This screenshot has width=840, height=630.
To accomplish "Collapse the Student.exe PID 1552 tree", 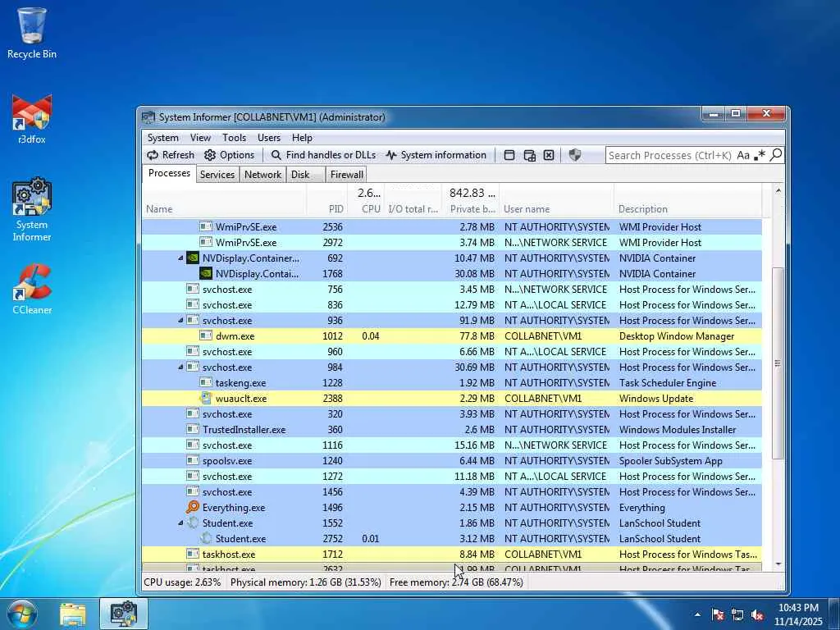I will pyautogui.click(x=180, y=523).
